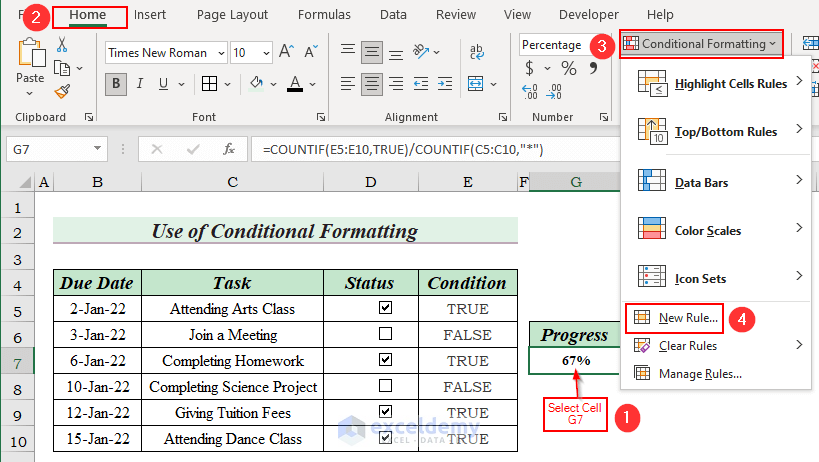Screen dimensions: 819x462
Task: Click the Cut scissors icon
Action: tap(62, 45)
